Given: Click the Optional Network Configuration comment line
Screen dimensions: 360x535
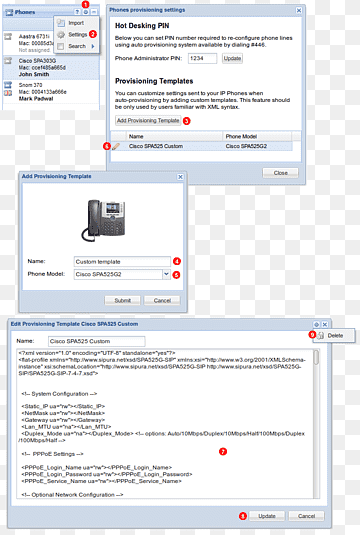Looking at the screenshot, I should 72,495.
